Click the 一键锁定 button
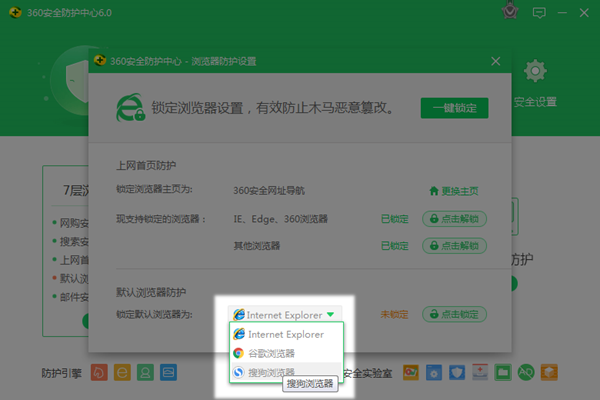Viewport: 600px width, 400px height. 454,108
